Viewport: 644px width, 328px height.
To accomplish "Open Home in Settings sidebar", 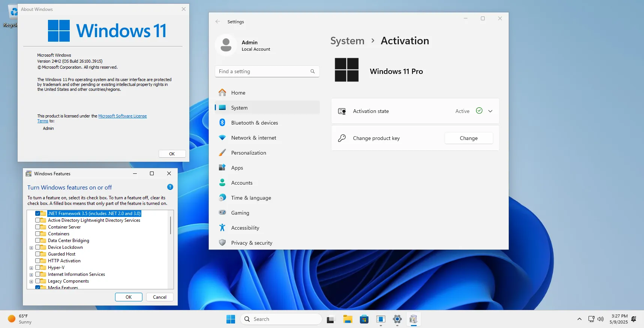I will [x=267, y=93].
